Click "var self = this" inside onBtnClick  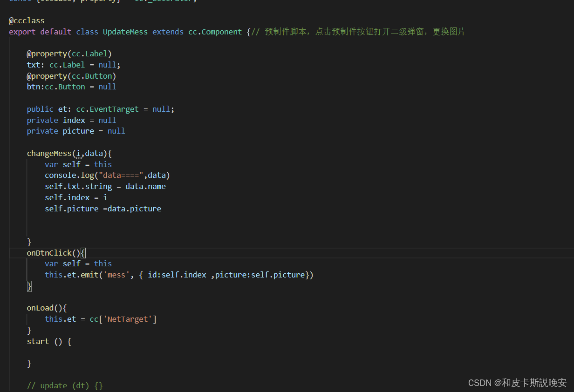(x=78, y=264)
